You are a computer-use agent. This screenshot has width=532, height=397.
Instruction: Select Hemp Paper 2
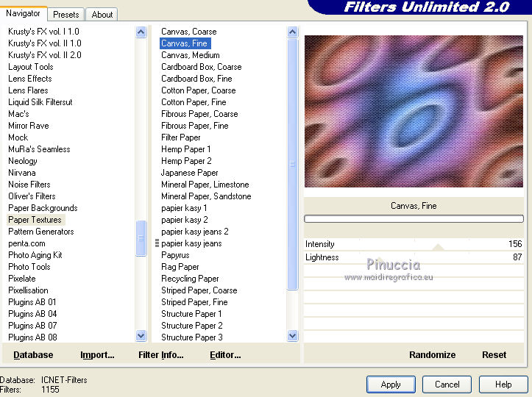click(186, 161)
